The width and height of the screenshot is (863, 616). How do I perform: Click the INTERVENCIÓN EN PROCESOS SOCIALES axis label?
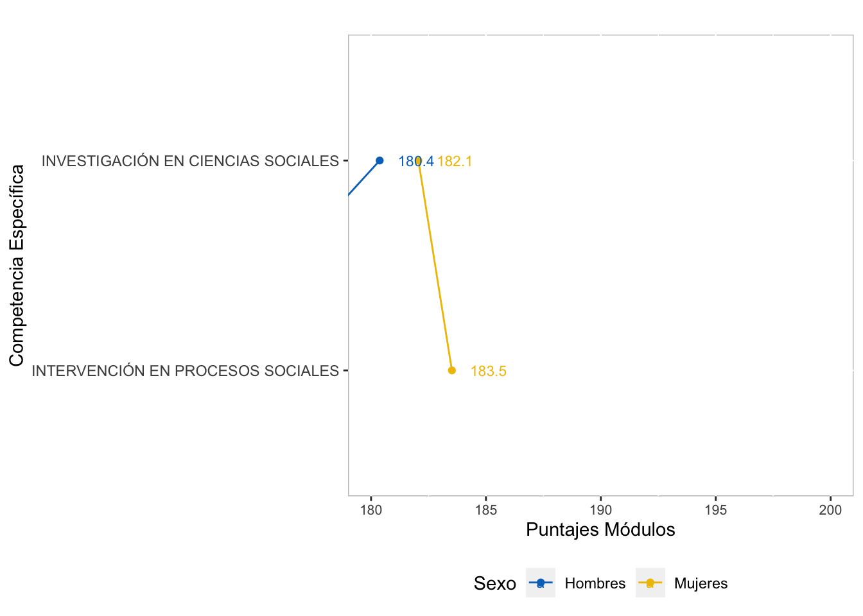[185, 371]
